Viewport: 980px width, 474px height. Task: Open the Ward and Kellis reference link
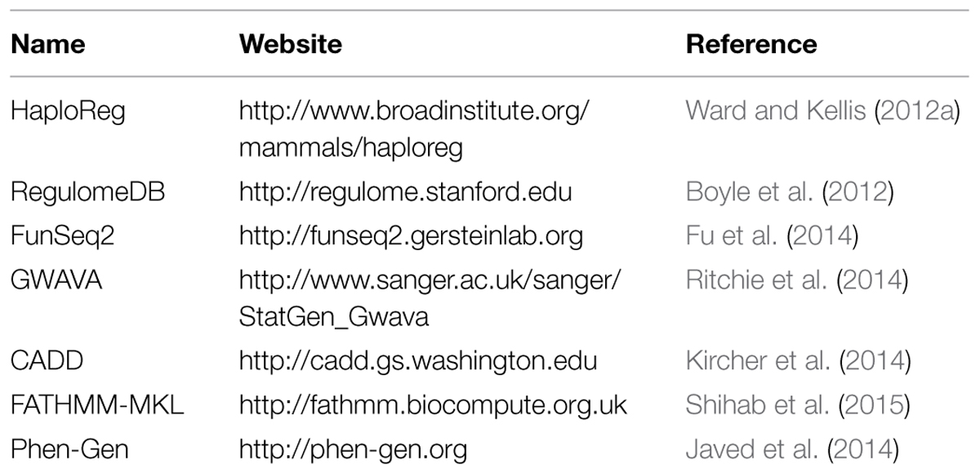776,110
